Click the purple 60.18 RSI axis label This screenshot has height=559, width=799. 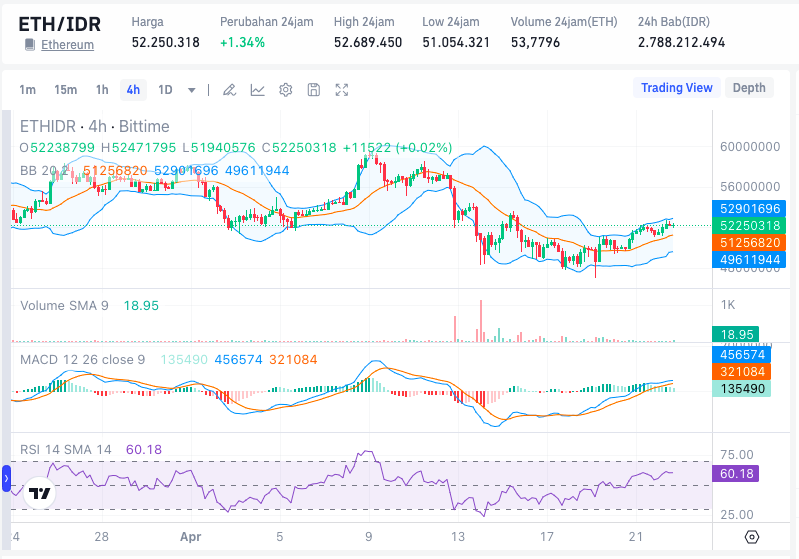(736, 474)
